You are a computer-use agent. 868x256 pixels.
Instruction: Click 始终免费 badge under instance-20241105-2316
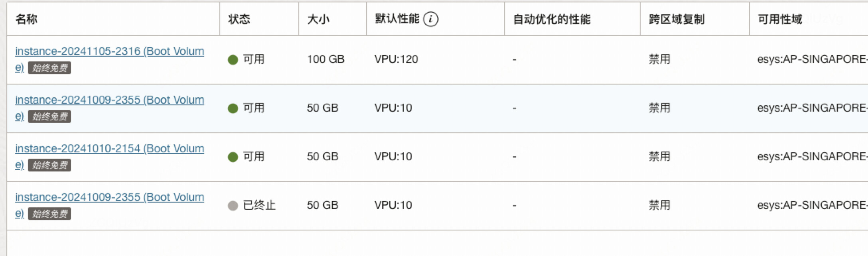pyautogui.click(x=49, y=68)
